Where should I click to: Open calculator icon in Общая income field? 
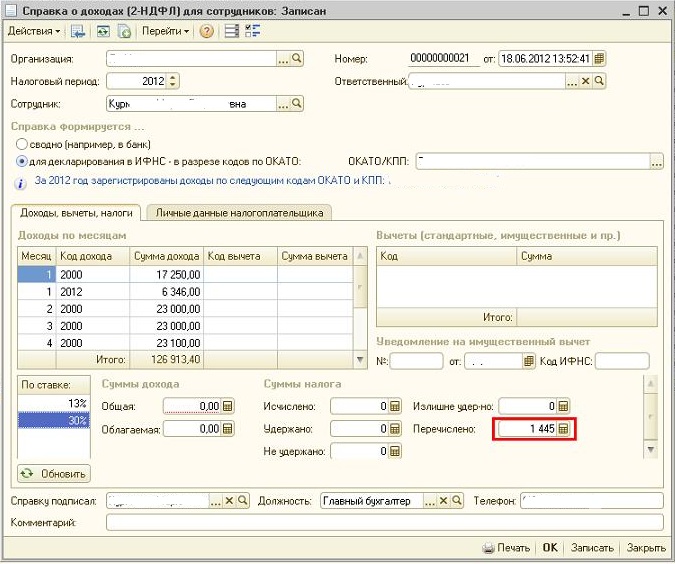227,406
